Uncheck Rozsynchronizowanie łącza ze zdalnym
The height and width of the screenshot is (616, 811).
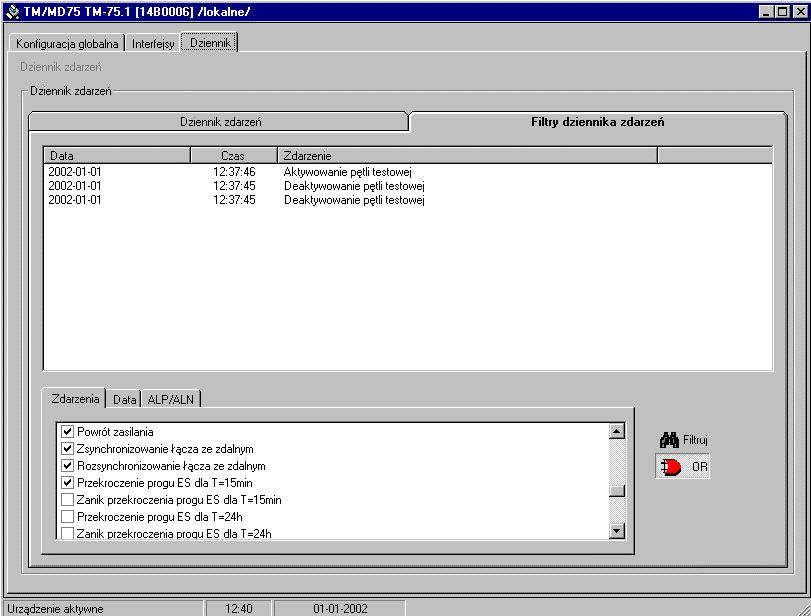point(67,465)
